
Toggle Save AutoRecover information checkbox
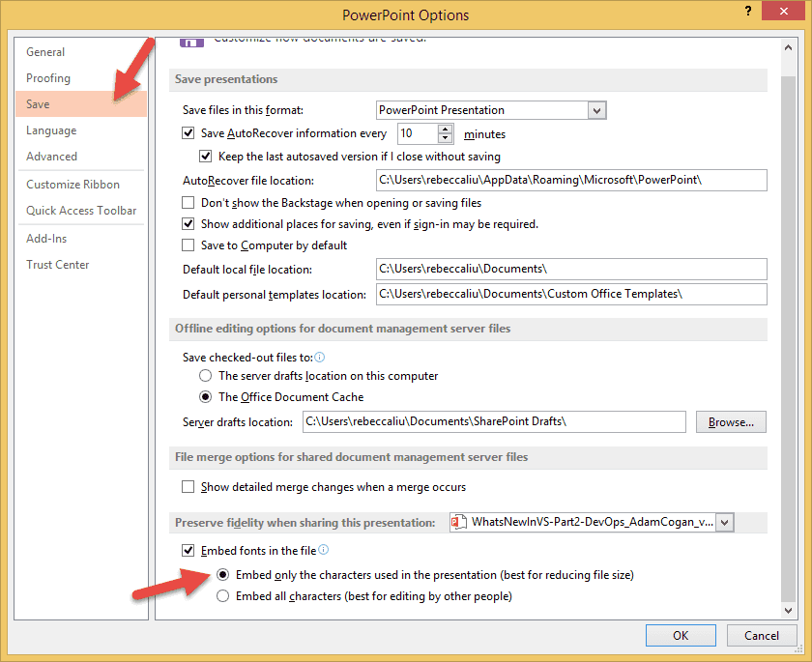pos(188,134)
